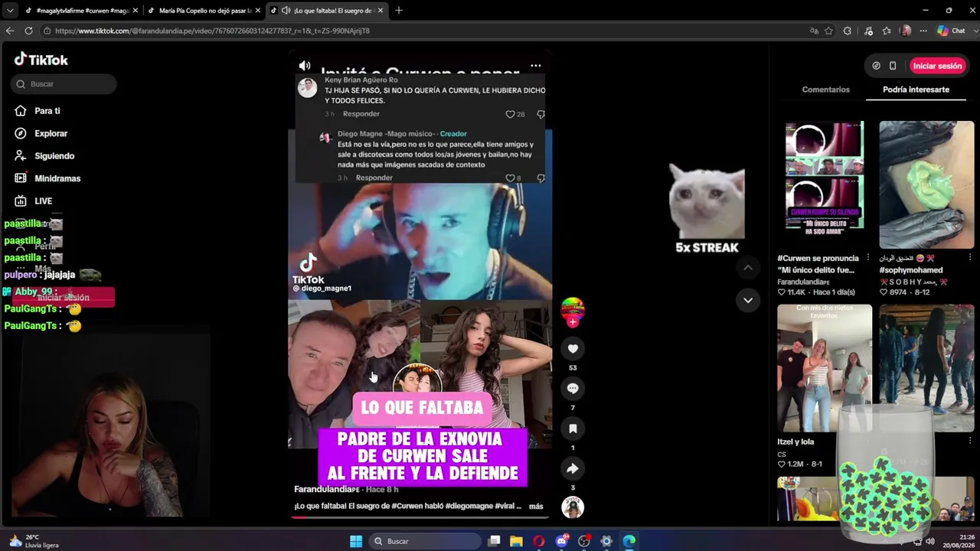Image resolution: width=980 pixels, height=551 pixels.
Task: Go back in the browser
Action: (x=10, y=31)
